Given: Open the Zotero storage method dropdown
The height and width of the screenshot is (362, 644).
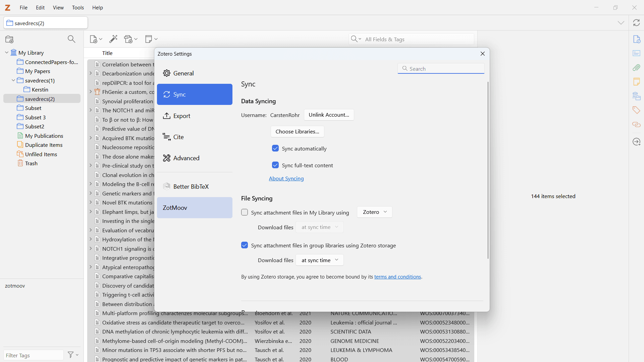Looking at the screenshot, I should [375, 212].
